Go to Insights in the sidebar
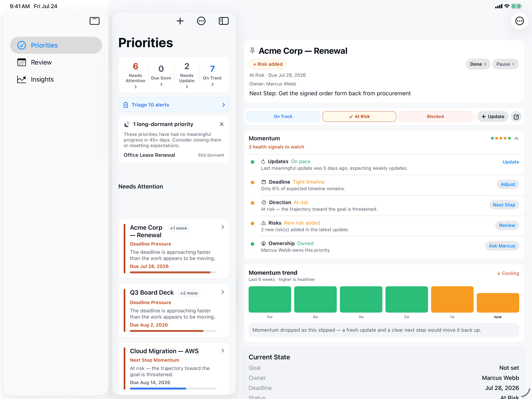 [56, 79]
